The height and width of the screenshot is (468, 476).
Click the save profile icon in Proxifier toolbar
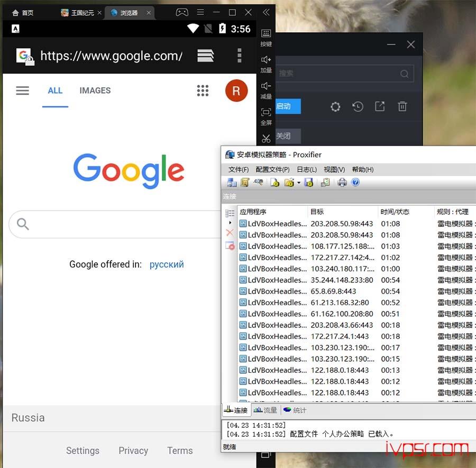(x=309, y=182)
